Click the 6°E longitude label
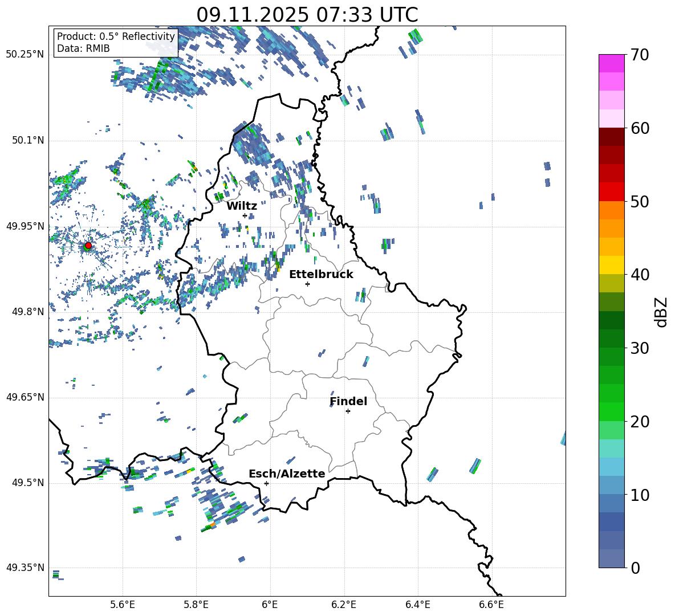The image size is (675, 616). (270, 605)
